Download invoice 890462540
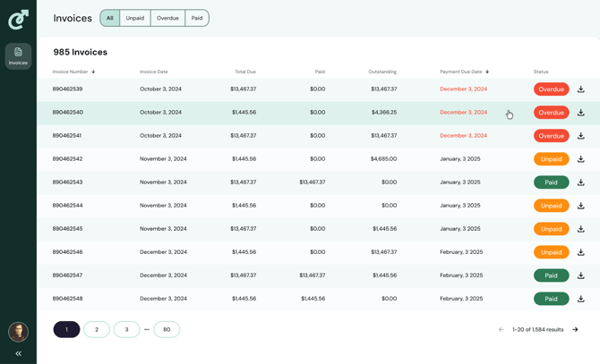This screenshot has width=600, height=364. pos(581,113)
